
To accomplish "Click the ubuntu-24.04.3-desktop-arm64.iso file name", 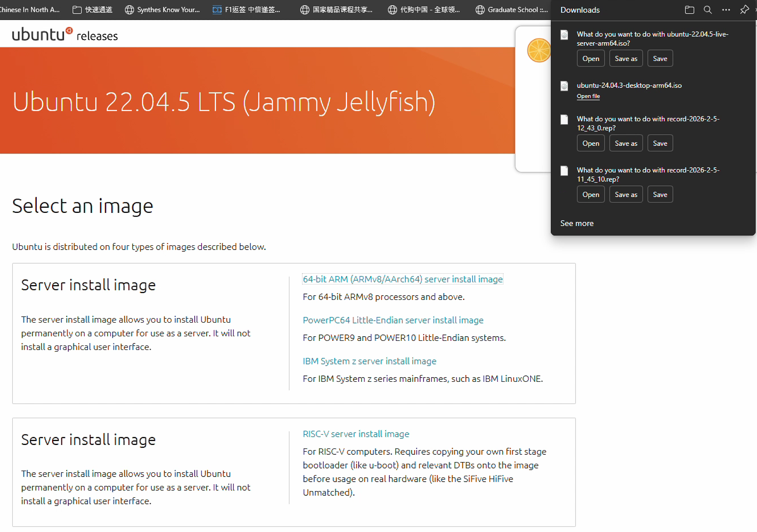I will click(629, 85).
